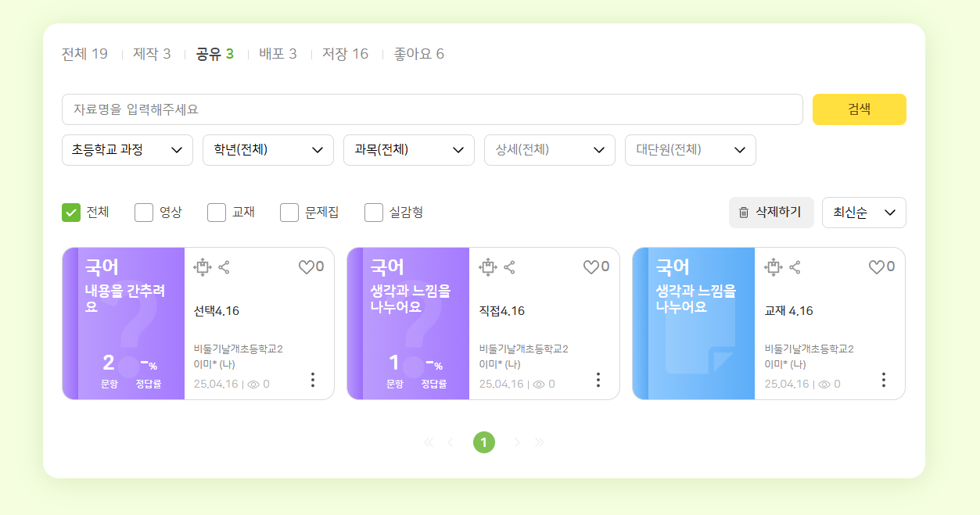This screenshot has height=515, width=980.
Task: Click the share icon on the 교재 4.16 card
Action: [795, 267]
